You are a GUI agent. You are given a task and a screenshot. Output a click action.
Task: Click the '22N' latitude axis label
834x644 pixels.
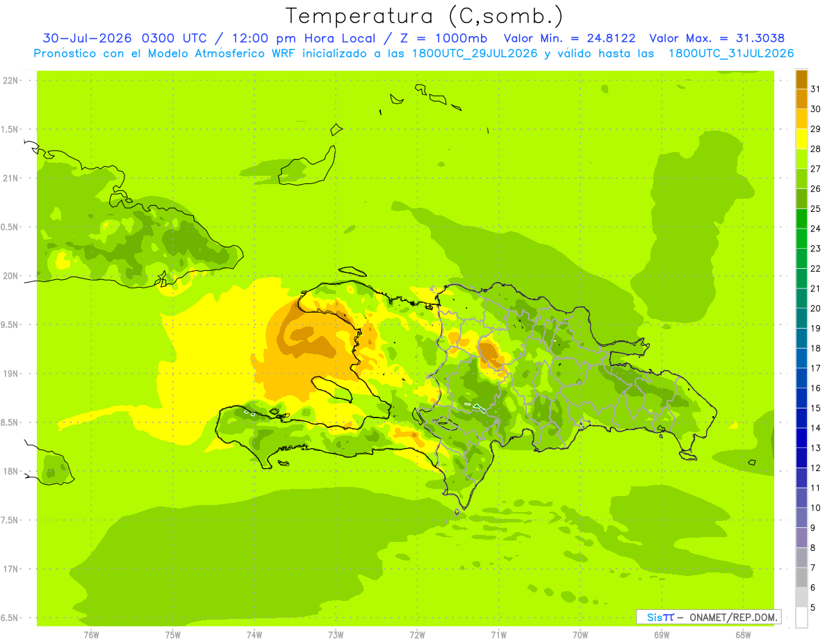pyautogui.click(x=10, y=81)
